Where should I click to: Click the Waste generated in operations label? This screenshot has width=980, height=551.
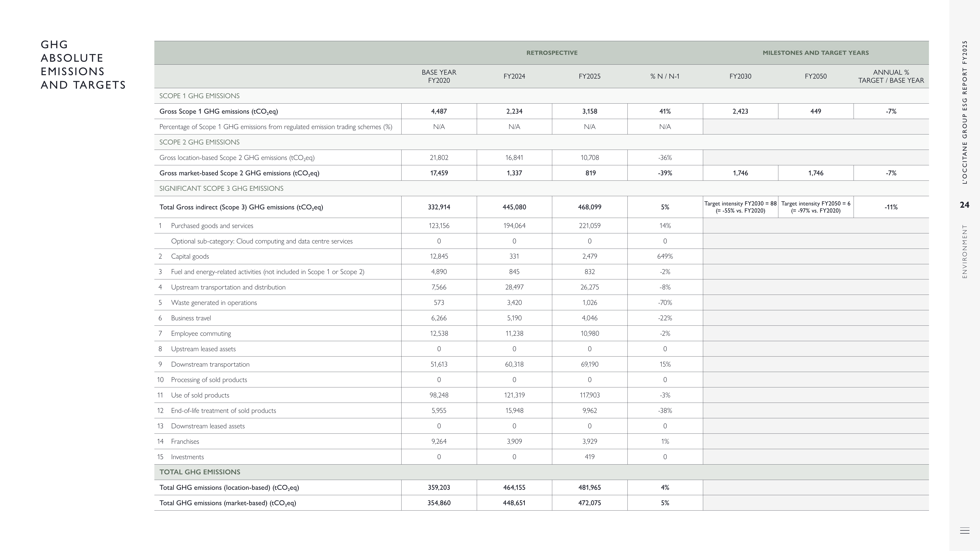click(x=214, y=303)
